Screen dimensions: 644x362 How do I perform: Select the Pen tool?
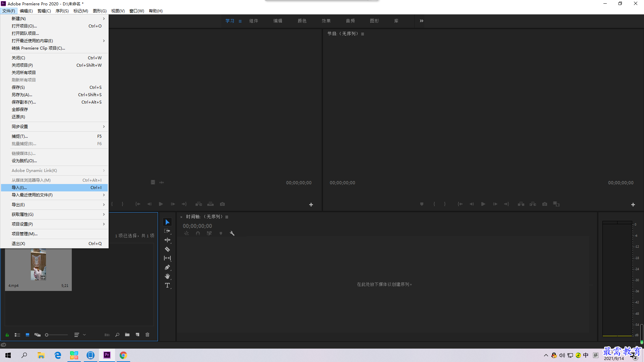click(x=167, y=267)
